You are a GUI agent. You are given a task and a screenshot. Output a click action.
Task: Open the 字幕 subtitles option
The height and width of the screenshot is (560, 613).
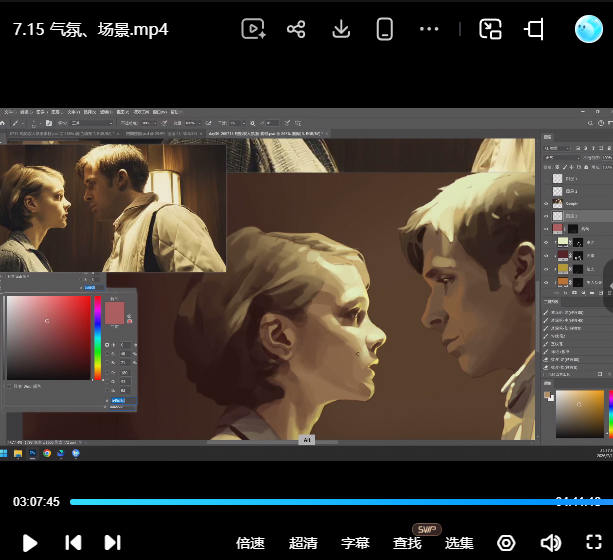[355, 543]
